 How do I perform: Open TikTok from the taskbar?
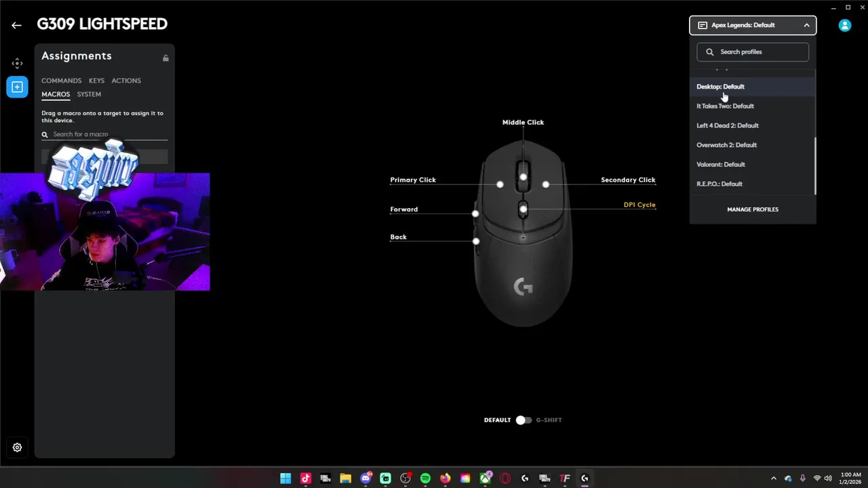point(305,479)
